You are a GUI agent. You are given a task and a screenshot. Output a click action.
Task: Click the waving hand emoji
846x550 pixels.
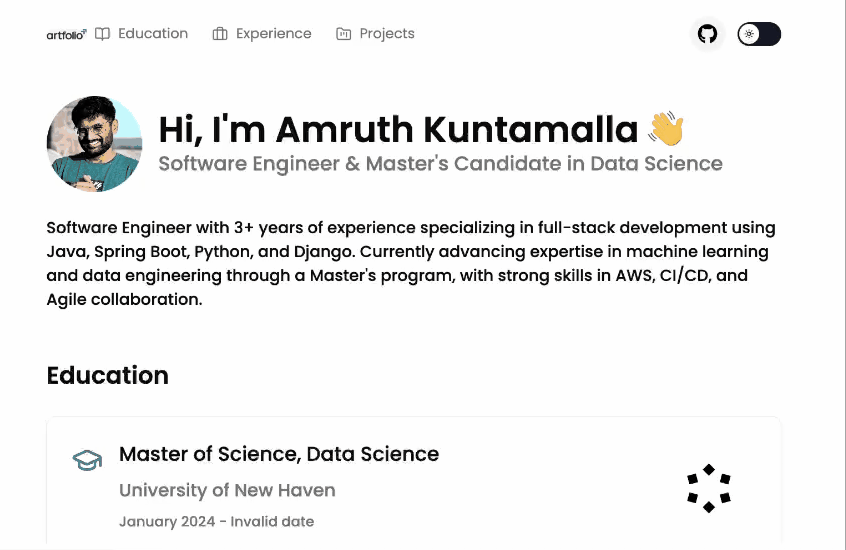point(666,128)
